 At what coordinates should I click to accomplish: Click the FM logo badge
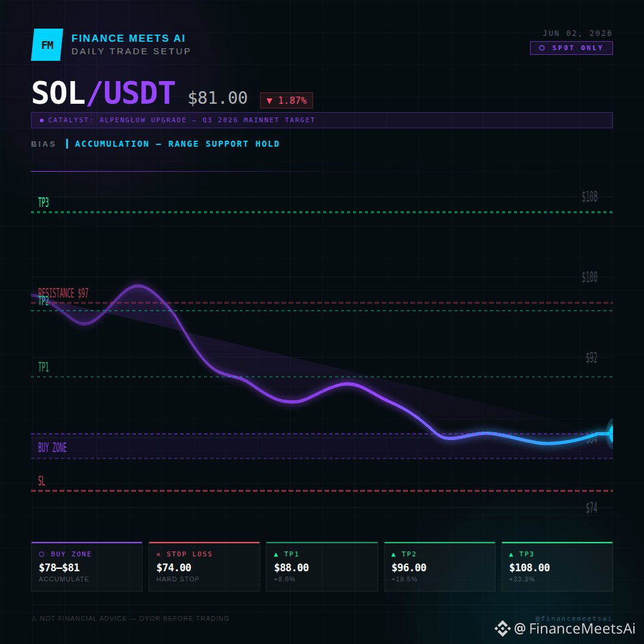pyautogui.click(x=47, y=45)
